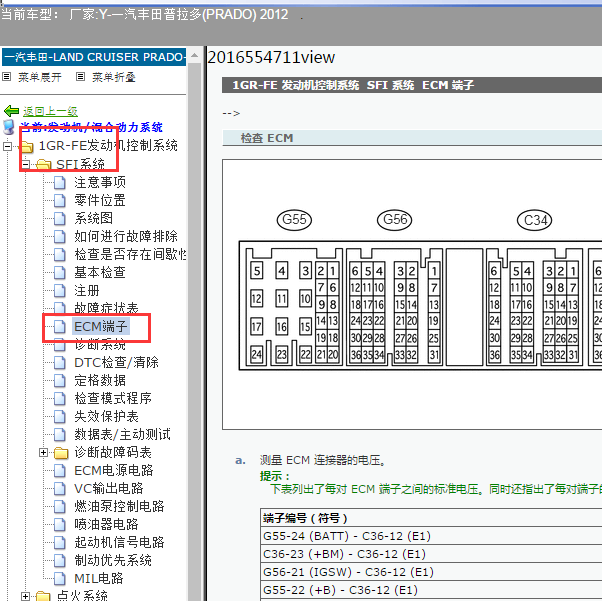The image size is (602, 601).
Task: Click the 1GR-FE发动机控制系统 folder icon
Action: tap(26, 146)
